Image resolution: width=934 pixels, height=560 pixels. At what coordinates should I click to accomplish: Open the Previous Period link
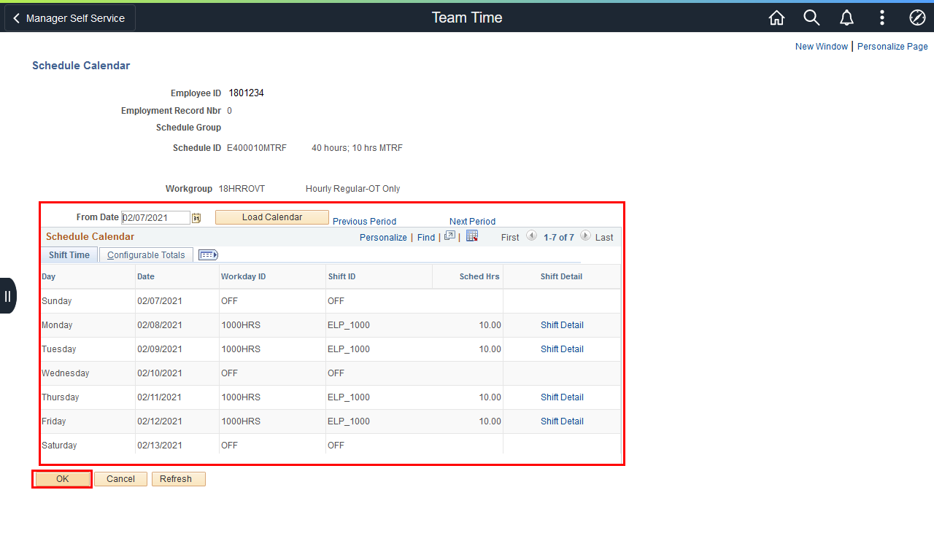point(365,222)
